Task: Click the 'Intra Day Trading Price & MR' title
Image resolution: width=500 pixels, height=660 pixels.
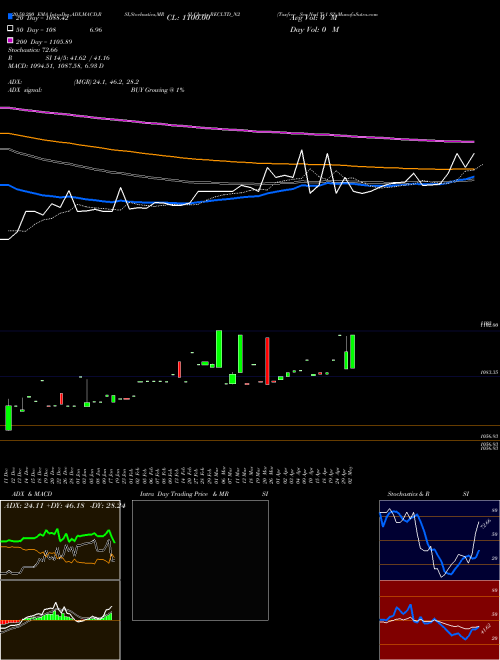Action: [184, 494]
